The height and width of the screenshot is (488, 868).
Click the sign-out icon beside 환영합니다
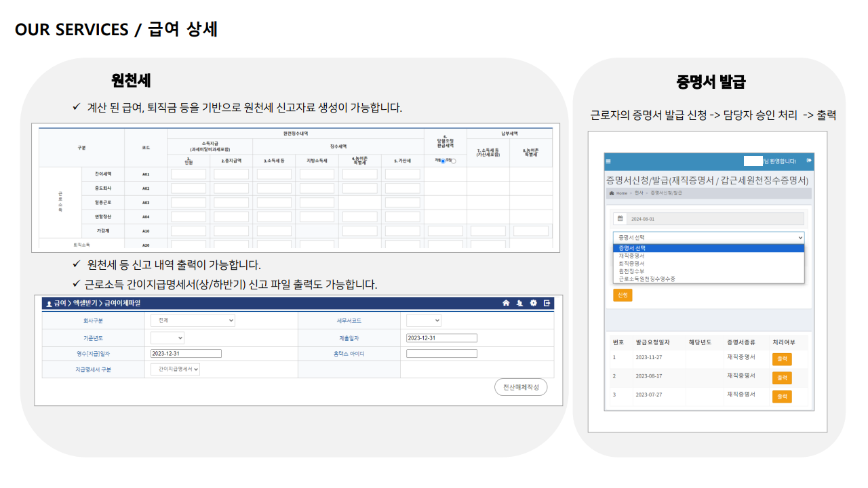810,161
